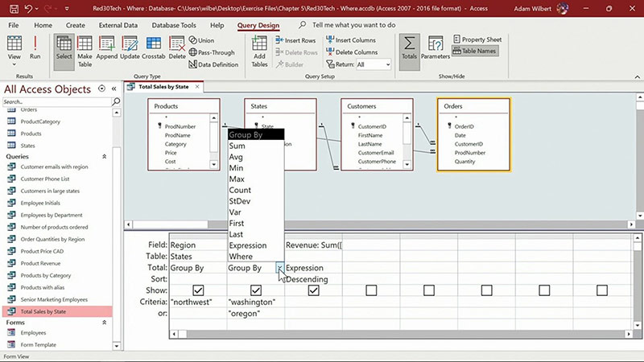Collapse the Queries group
The width and height of the screenshot is (644, 362).
(105, 156)
